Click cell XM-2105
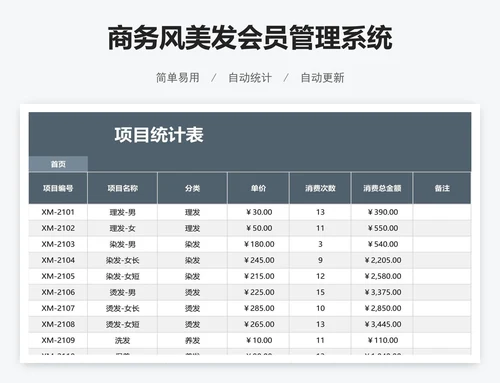 (58, 276)
